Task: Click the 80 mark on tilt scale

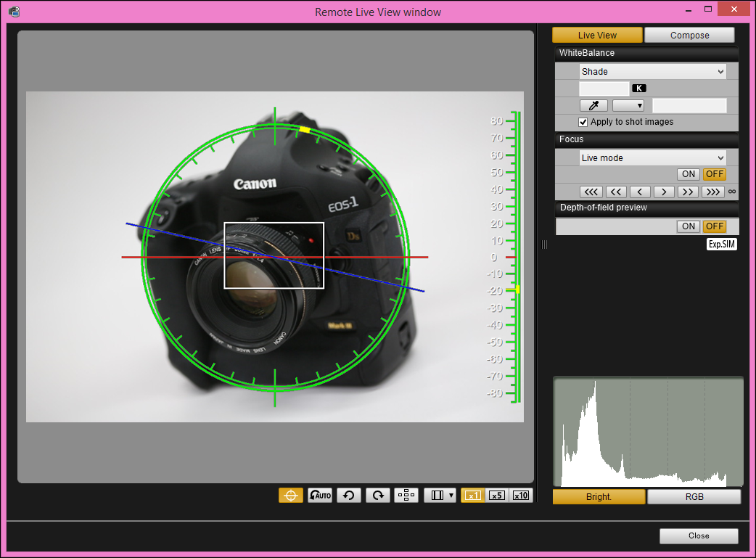Action: (496, 120)
